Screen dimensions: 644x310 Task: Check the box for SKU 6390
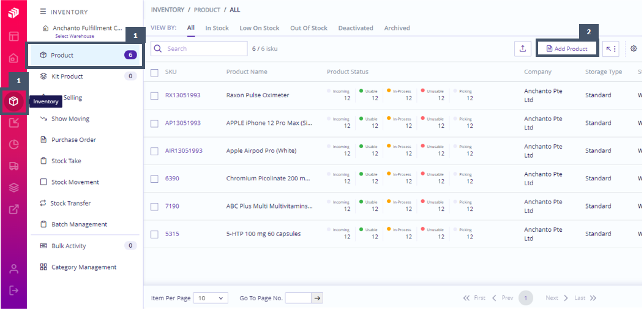pyautogui.click(x=154, y=179)
